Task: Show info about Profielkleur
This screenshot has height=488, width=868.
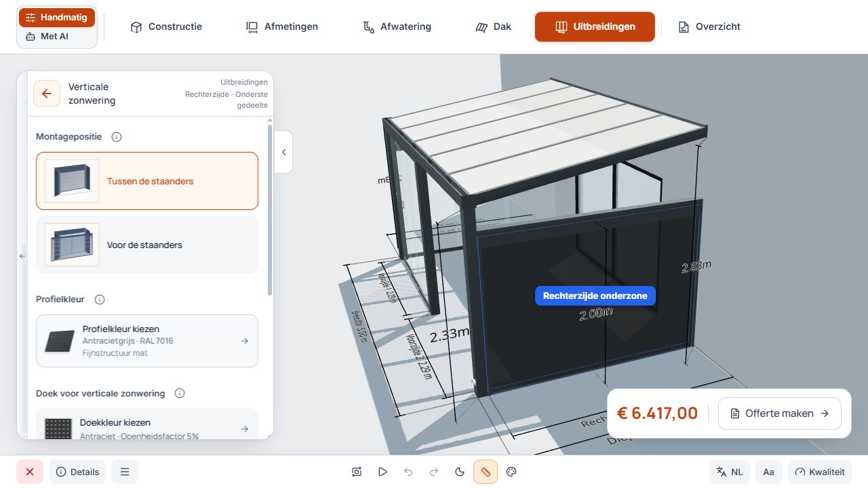Action: pos(100,300)
